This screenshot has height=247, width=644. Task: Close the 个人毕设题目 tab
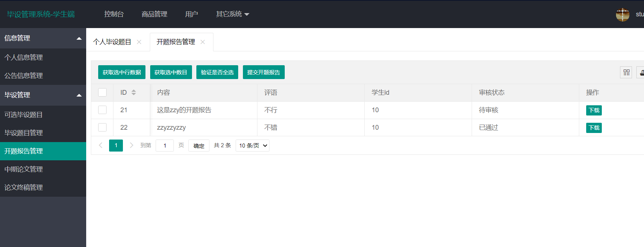pos(139,42)
